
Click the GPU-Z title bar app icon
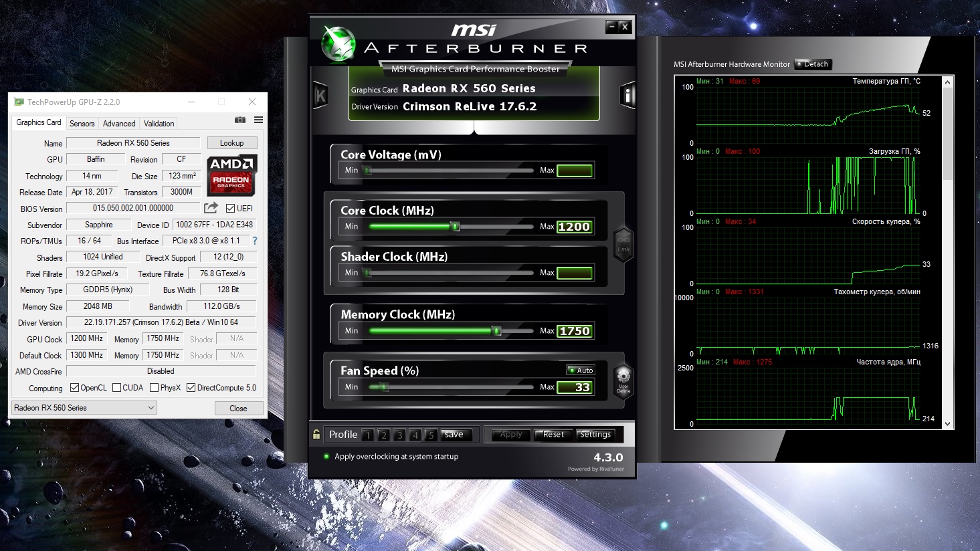click(x=19, y=102)
